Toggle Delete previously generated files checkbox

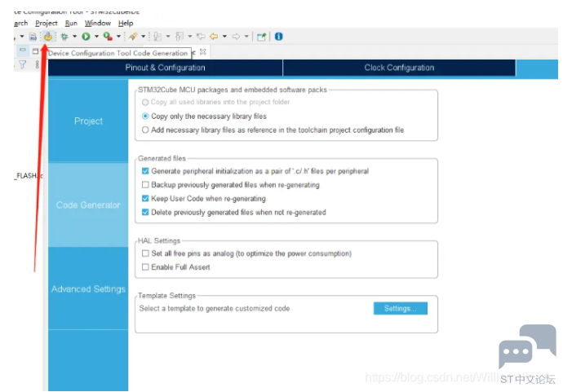point(145,213)
